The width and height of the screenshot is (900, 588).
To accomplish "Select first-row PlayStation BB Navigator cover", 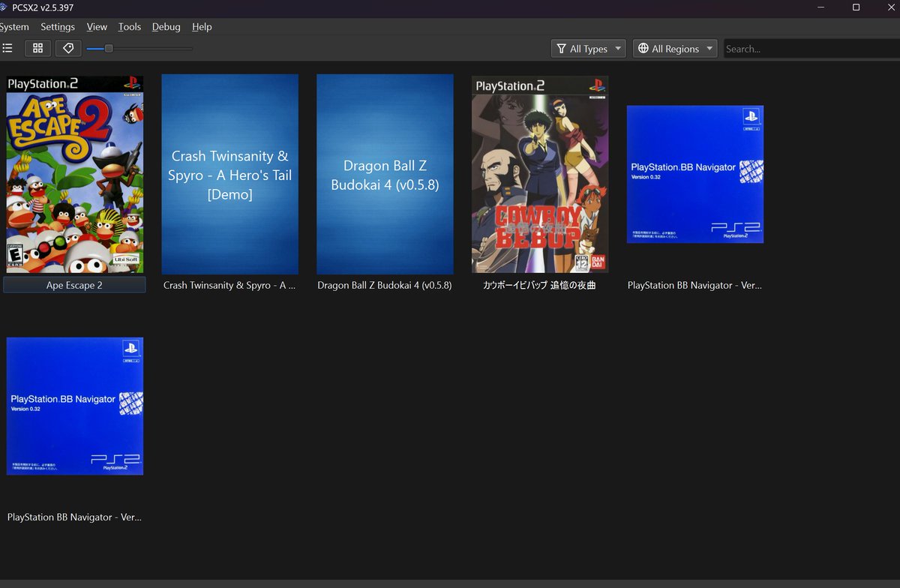I will (x=695, y=174).
